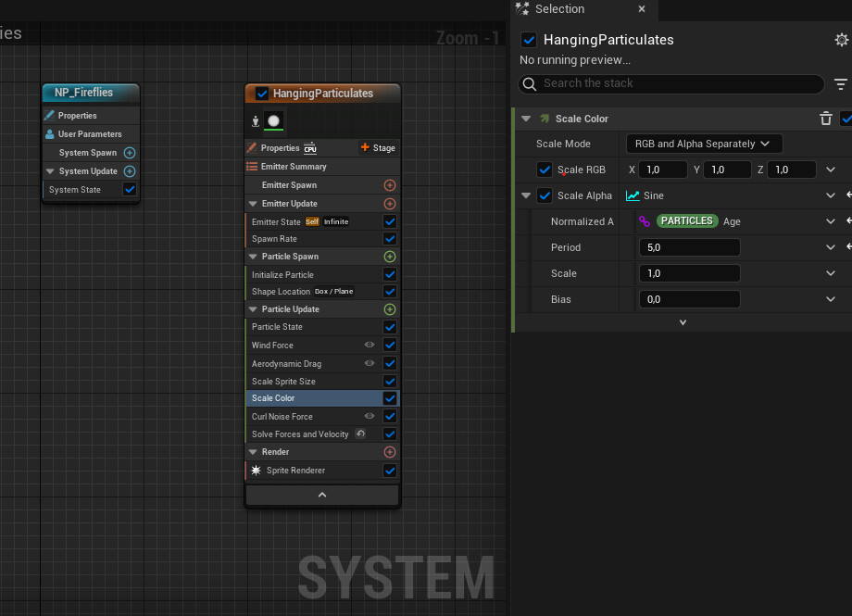Image resolution: width=852 pixels, height=616 pixels.
Task: Click the Scale Color module arrow icon
Action: 544,119
